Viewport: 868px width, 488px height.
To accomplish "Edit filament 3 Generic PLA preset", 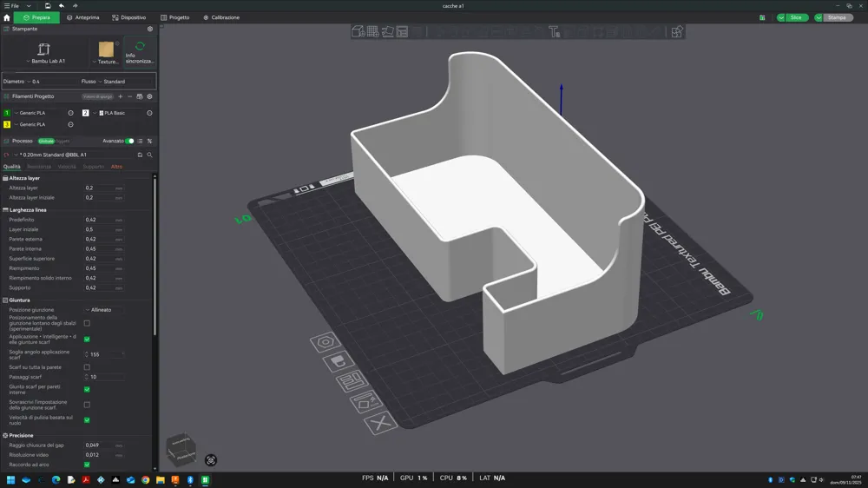I will coord(71,125).
